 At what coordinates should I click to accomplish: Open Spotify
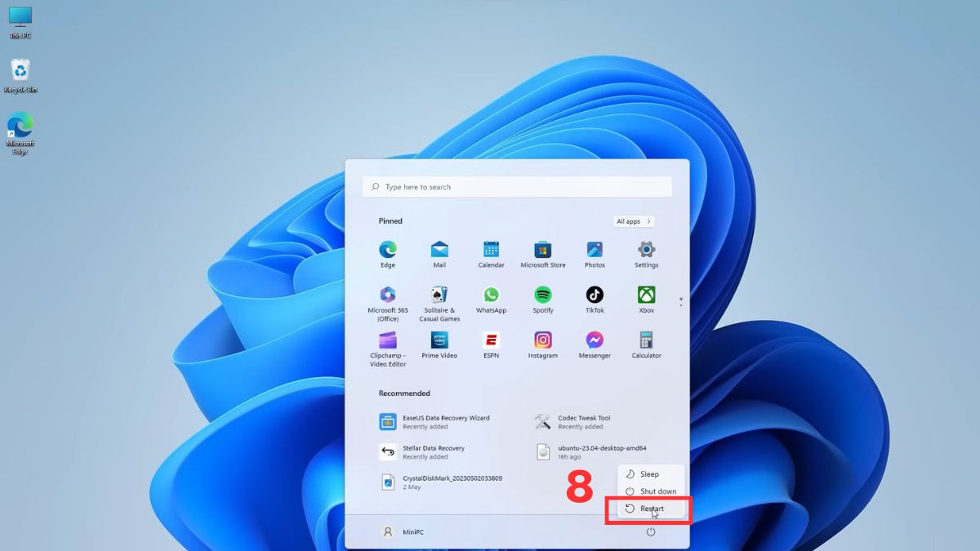[x=542, y=300]
